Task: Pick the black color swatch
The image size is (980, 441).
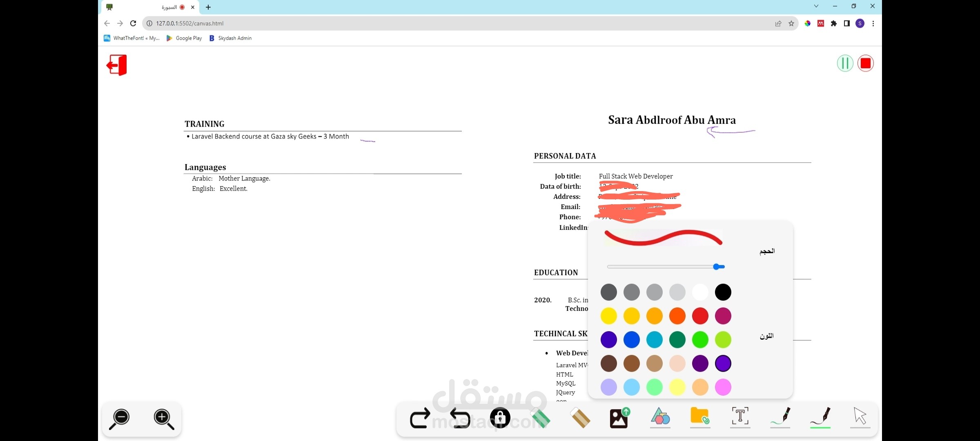Action: (x=723, y=292)
